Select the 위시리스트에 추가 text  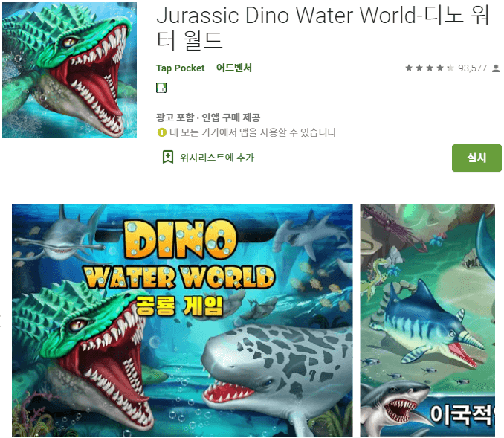coord(217,158)
